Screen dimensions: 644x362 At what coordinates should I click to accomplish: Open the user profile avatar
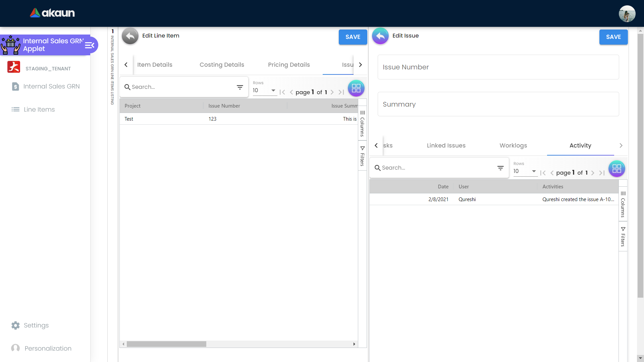[627, 14]
